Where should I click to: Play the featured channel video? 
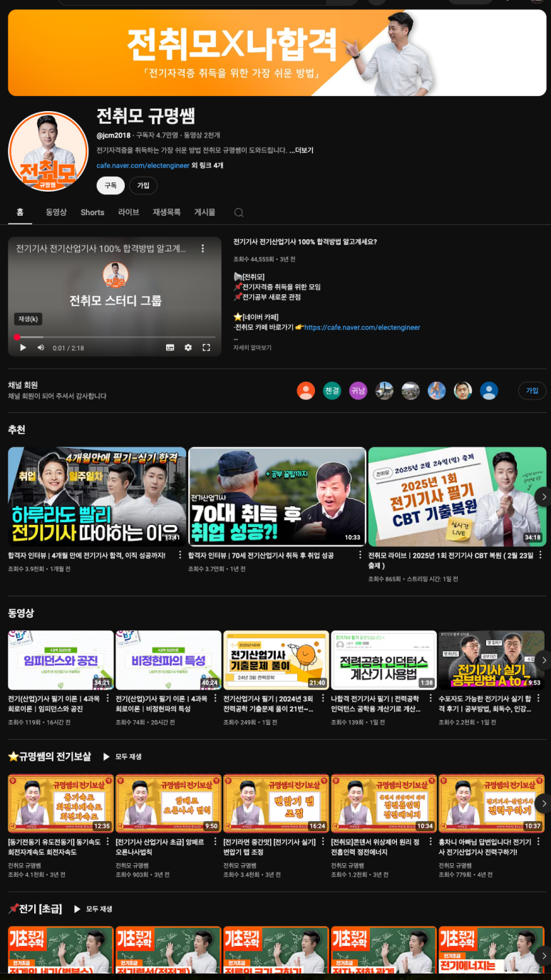[x=23, y=348]
